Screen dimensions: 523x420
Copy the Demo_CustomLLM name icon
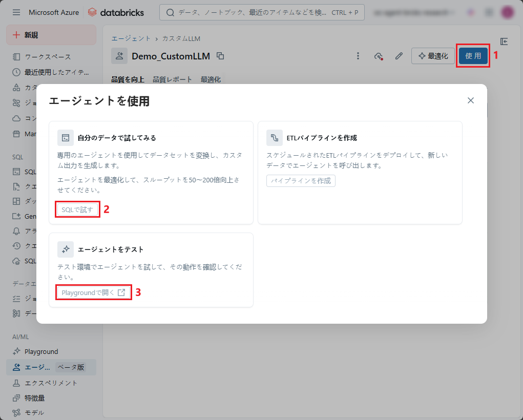pos(220,56)
